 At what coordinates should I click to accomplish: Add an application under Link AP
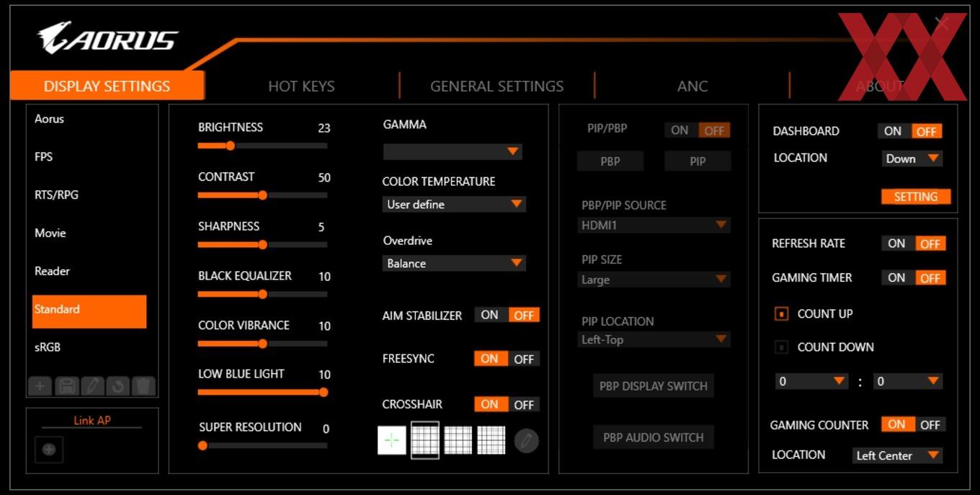[x=49, y=450]
